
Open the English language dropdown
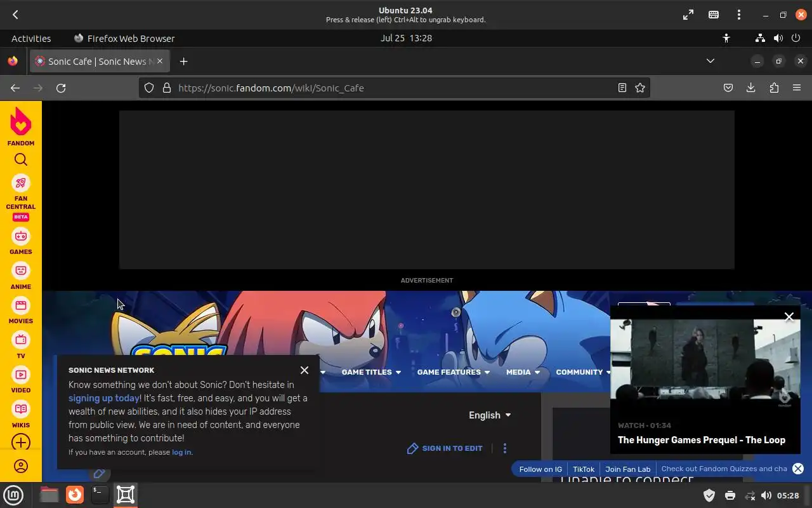point(490,415)
